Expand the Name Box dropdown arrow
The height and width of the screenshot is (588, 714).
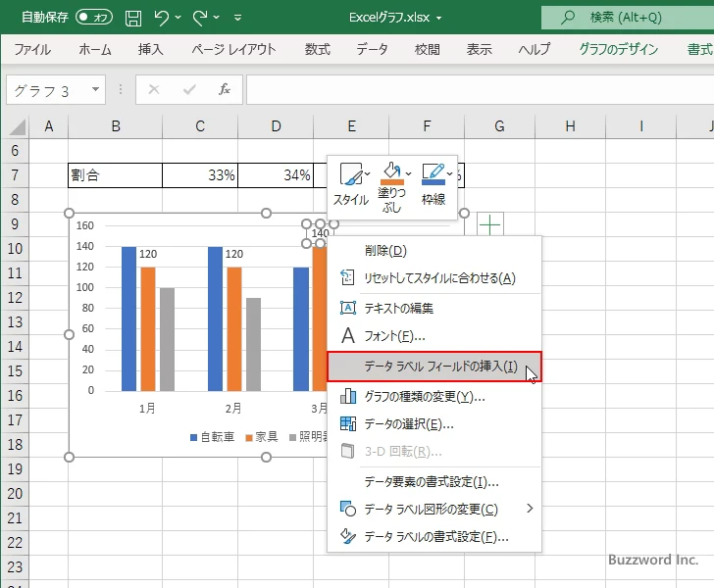coord(95,89)
